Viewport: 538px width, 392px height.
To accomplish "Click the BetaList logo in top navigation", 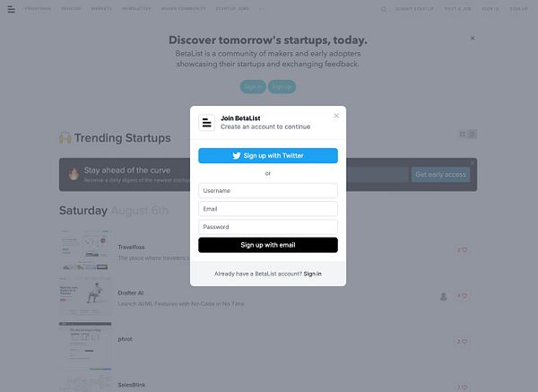I will (11, 9).
